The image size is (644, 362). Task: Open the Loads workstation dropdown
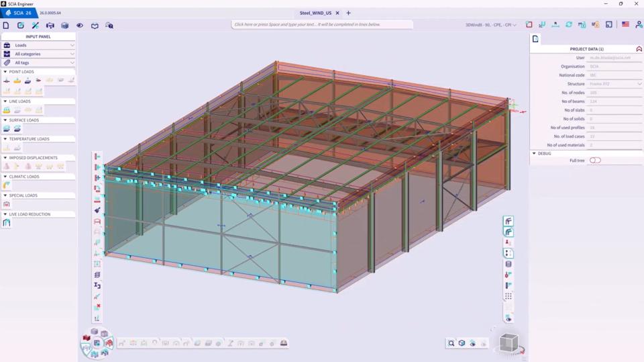[39, 45]
